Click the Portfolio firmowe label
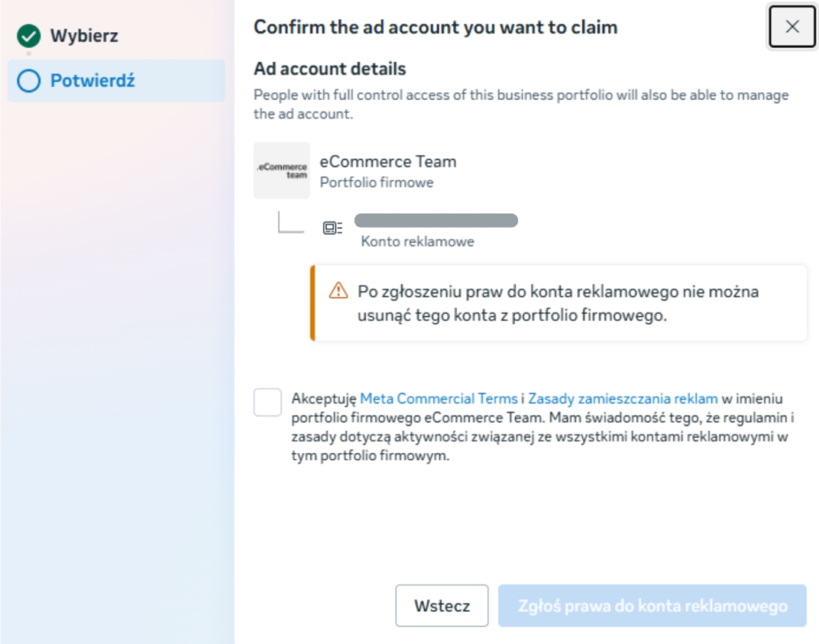The width and height of the screenshot is (819, 644). 377,182
